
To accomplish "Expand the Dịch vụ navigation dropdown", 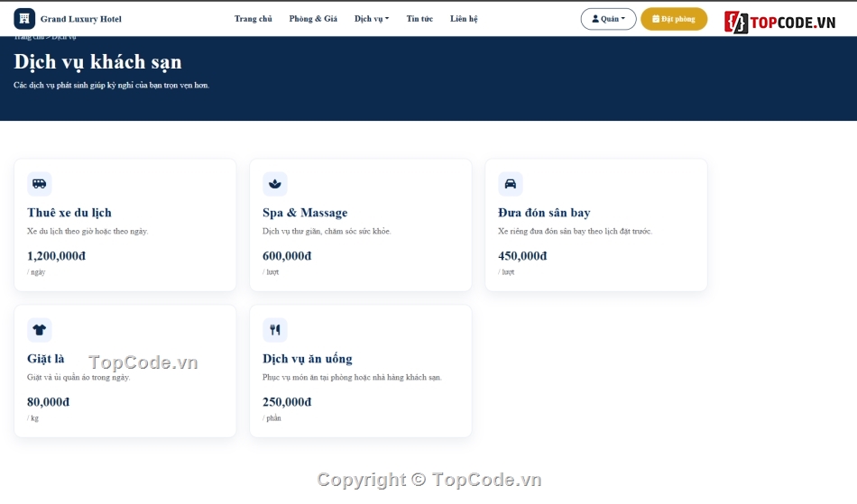I will point(372,19).
